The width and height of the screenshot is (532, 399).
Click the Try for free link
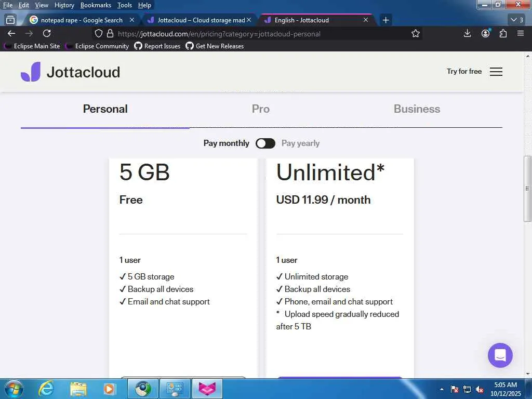464,71
